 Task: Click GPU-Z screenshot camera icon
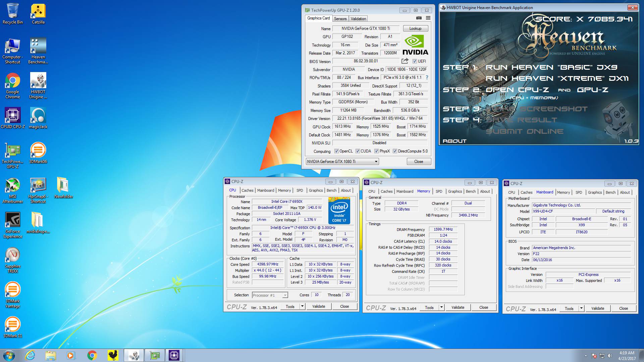click(419, 18)
